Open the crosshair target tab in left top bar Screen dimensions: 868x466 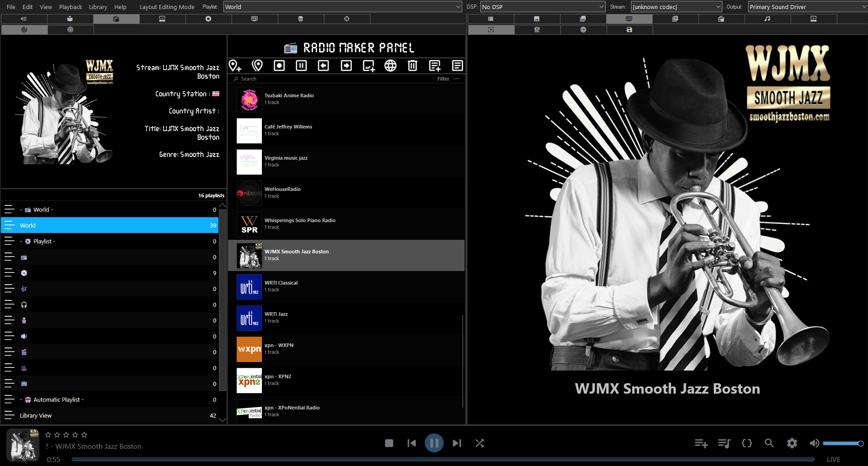click(x=347, y=19)
